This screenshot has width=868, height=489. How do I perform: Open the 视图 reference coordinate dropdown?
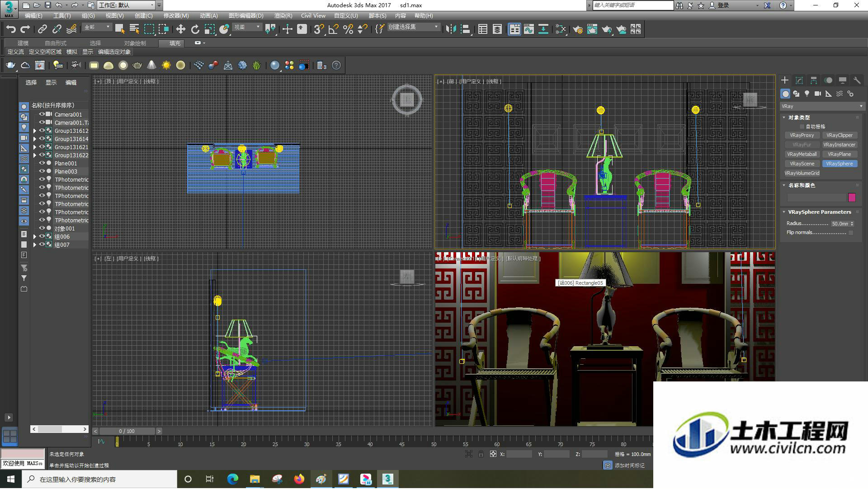coord(247,28)
